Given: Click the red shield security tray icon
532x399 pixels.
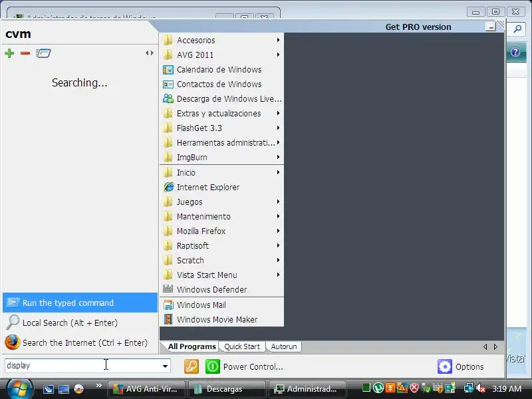Looking at the screenshot, I should pos(414,388).
